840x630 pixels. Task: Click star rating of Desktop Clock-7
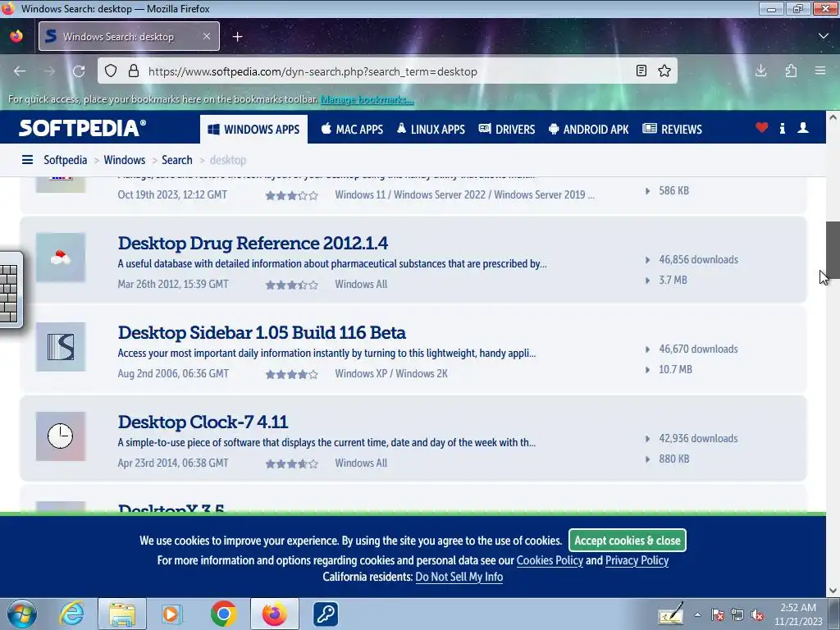(x=292, y=464)
